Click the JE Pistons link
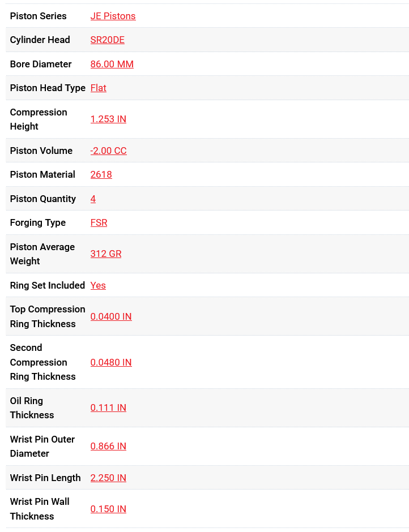Viewport: 409px width, 532px height. pos(113,16)
